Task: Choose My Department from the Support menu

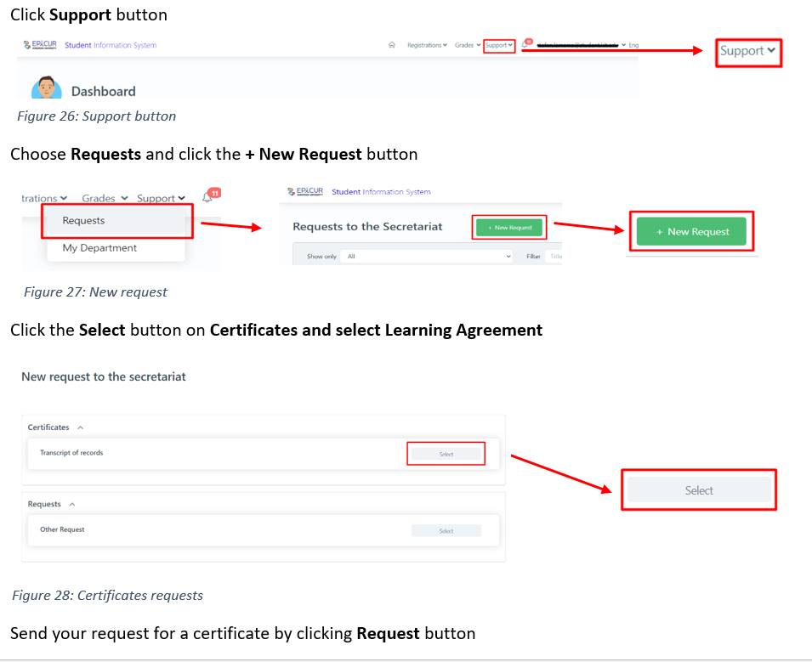Action: (x=99, y=248)
